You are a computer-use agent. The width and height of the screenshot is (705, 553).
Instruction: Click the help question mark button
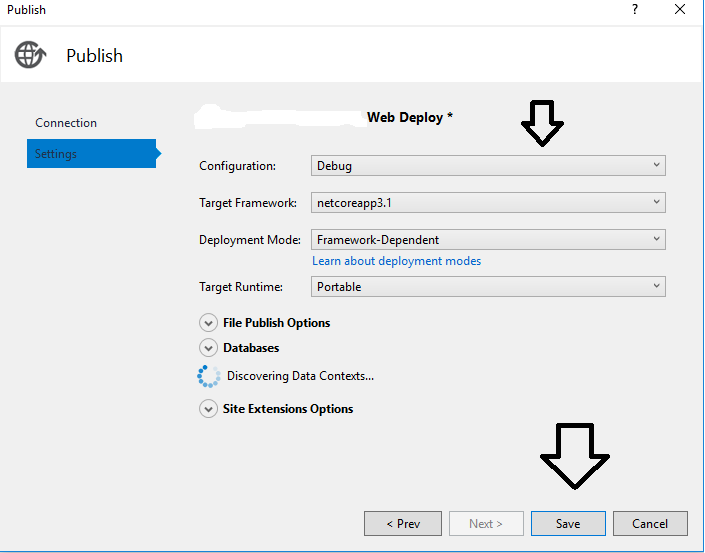pos(634,10)
